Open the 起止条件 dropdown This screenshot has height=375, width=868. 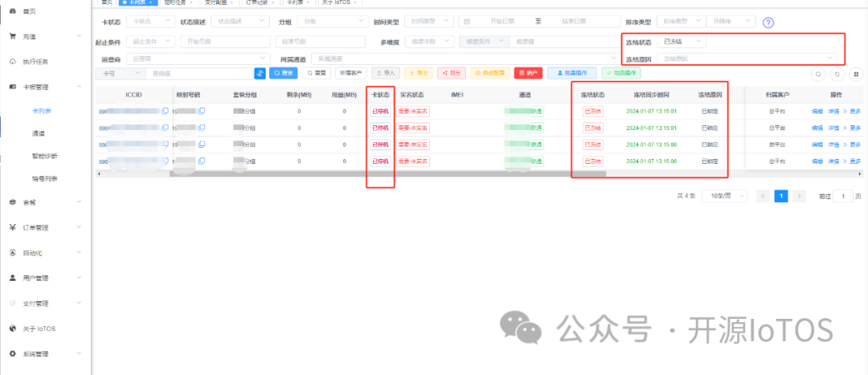tap(151, 42)
